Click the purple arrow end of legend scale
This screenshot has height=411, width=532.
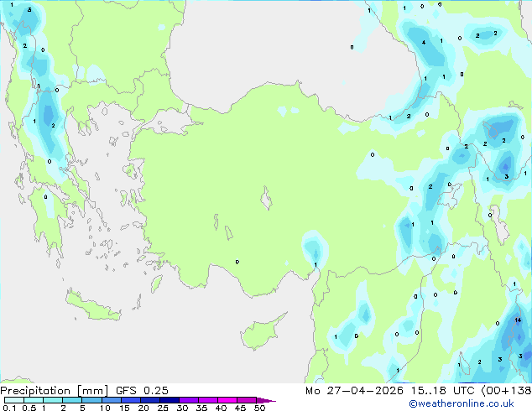click(x=266, y=400)
